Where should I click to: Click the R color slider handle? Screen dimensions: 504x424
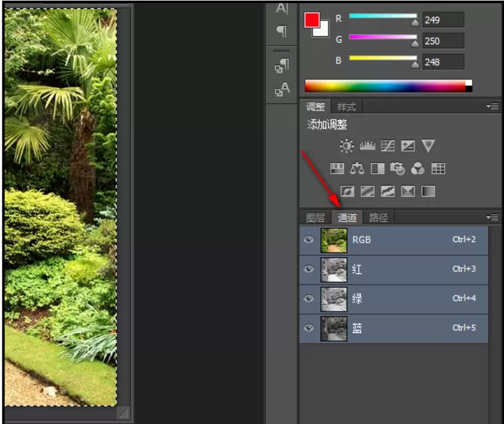click(415, 22)
